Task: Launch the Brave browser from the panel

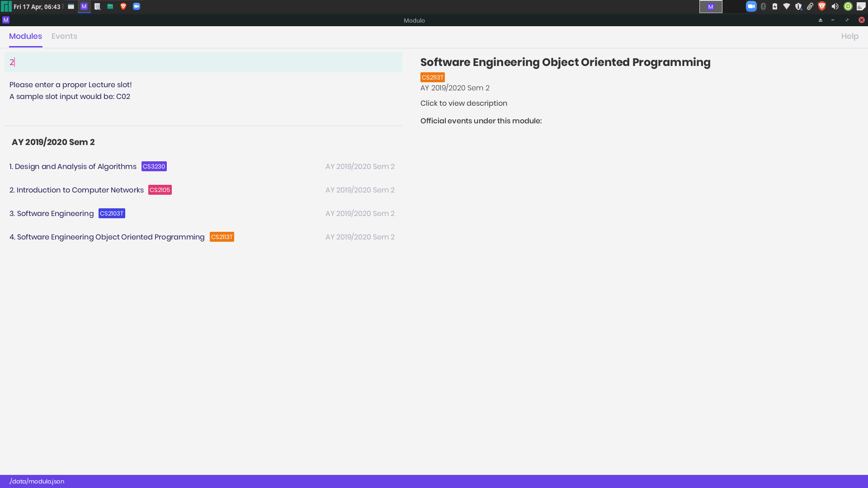Action: [x=123, y=6]
